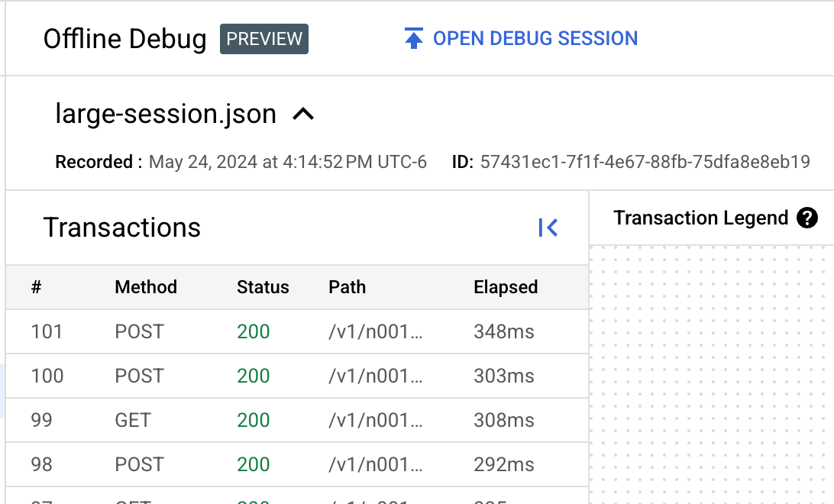Select transaction 100 POST row
The image size is (834, 504).
click(x=139, y=376)
